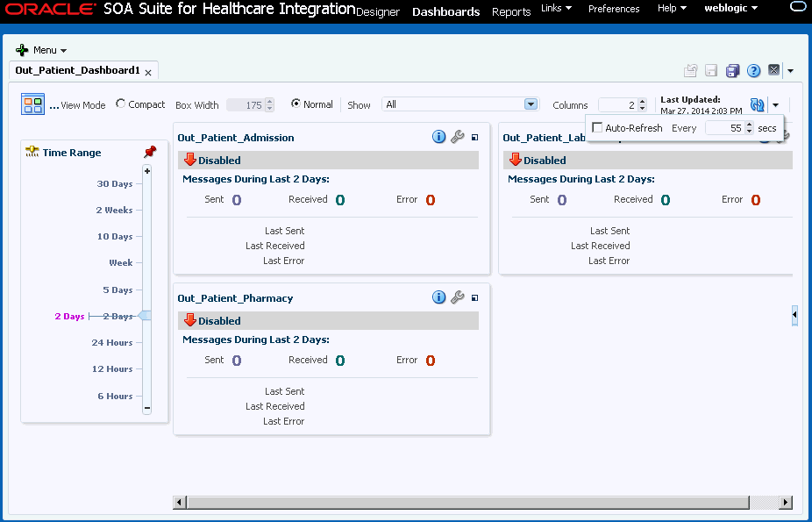
Task: Open Preferences
Action: click(614, 9)
